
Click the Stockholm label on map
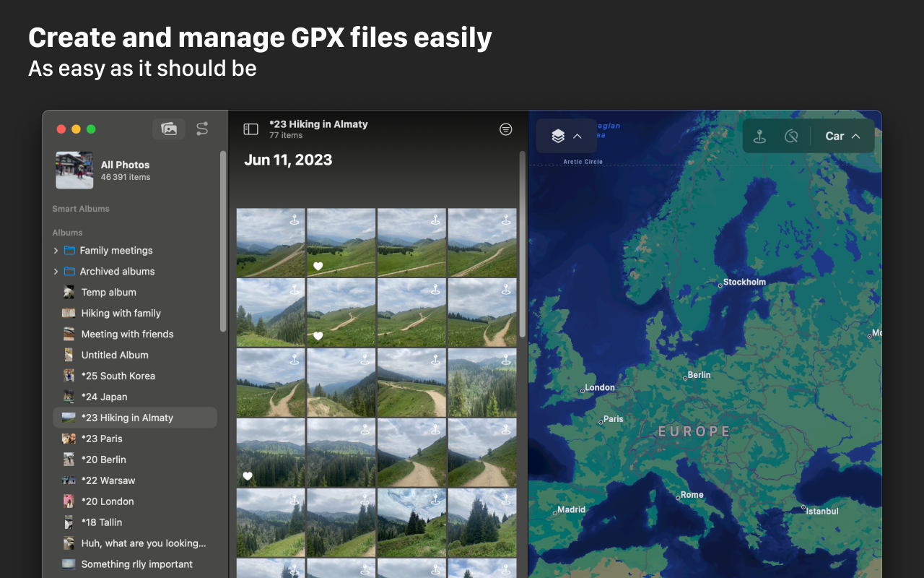(744, 282)
